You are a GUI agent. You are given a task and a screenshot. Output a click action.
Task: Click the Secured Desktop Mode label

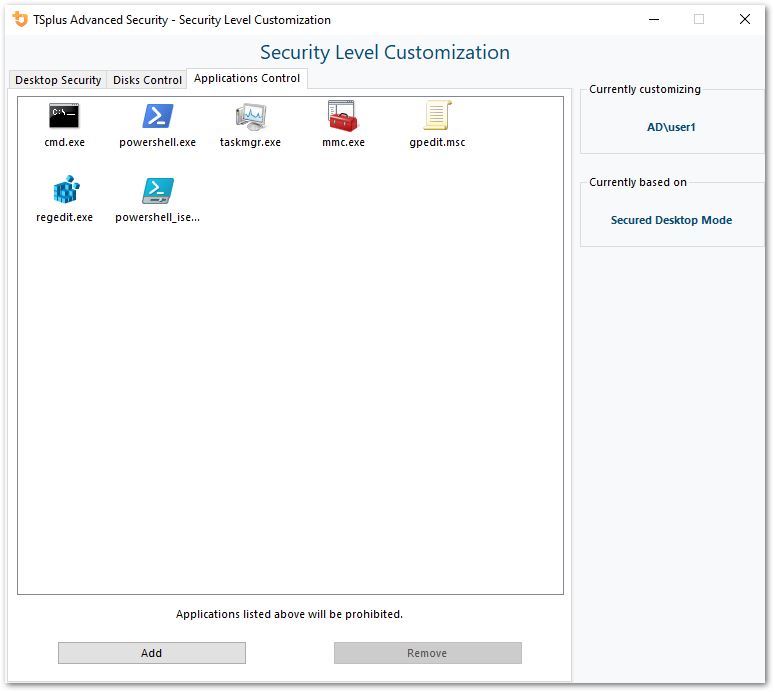[671, 220]
